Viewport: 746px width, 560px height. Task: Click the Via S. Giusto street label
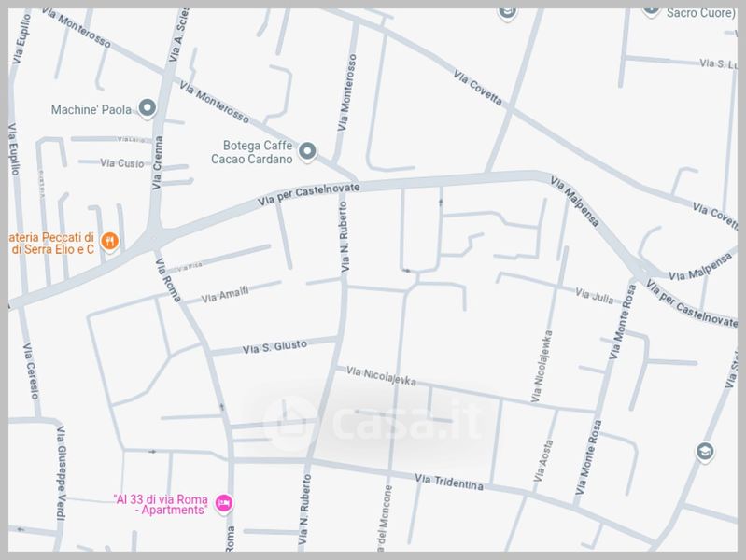(274, 347)
